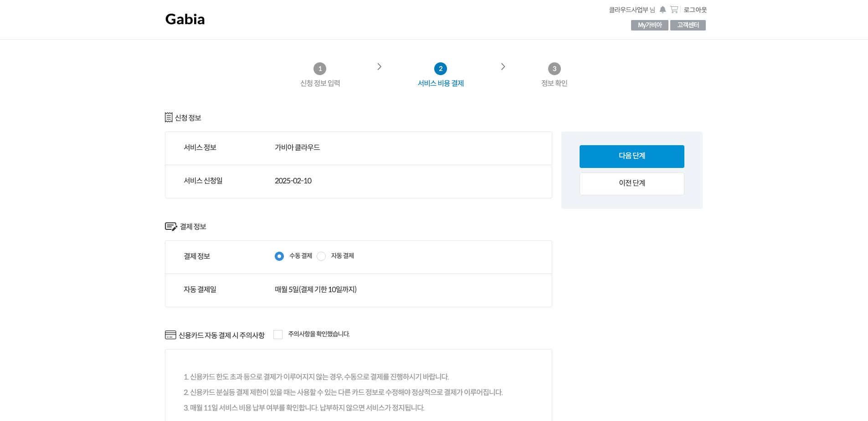The height and width of the screenshot is (421, 868).
Task: Open the My가비아 button
Action: click(650, 25)
